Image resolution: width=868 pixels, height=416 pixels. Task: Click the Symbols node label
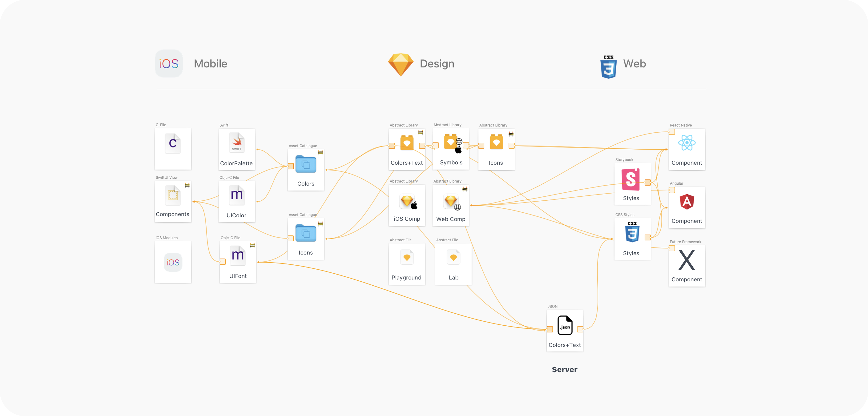coord(451,162)
